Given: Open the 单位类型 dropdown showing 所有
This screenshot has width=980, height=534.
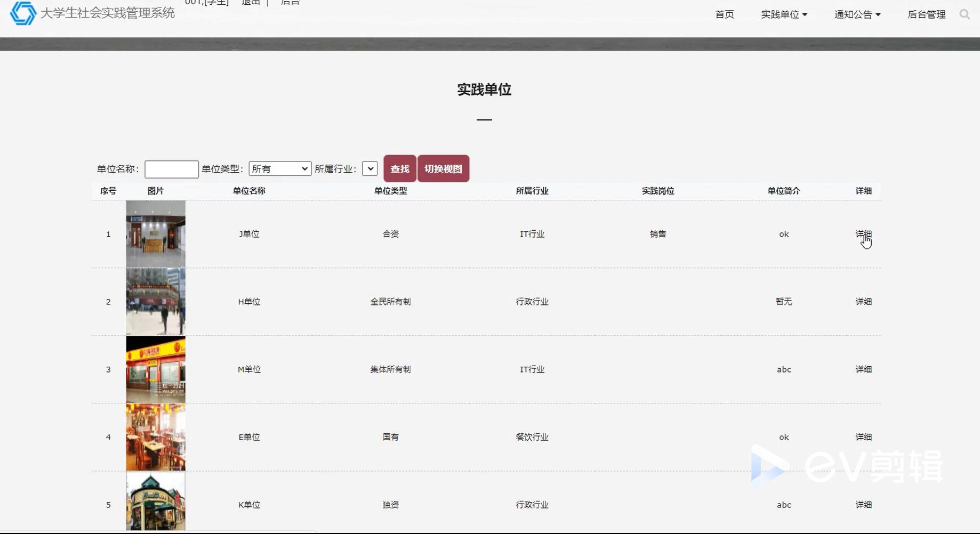Looking at the screenshot, I should pos(280,168).
